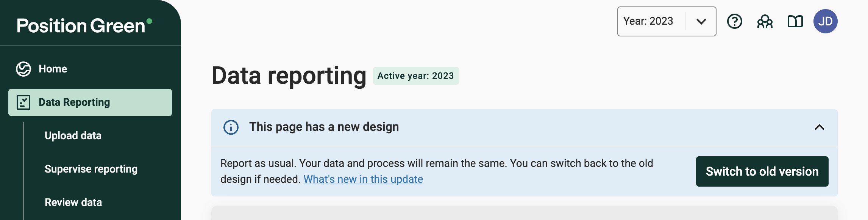Open the book documentation icon
This screenshot has width=868, height=220.
tap(795, 22)
